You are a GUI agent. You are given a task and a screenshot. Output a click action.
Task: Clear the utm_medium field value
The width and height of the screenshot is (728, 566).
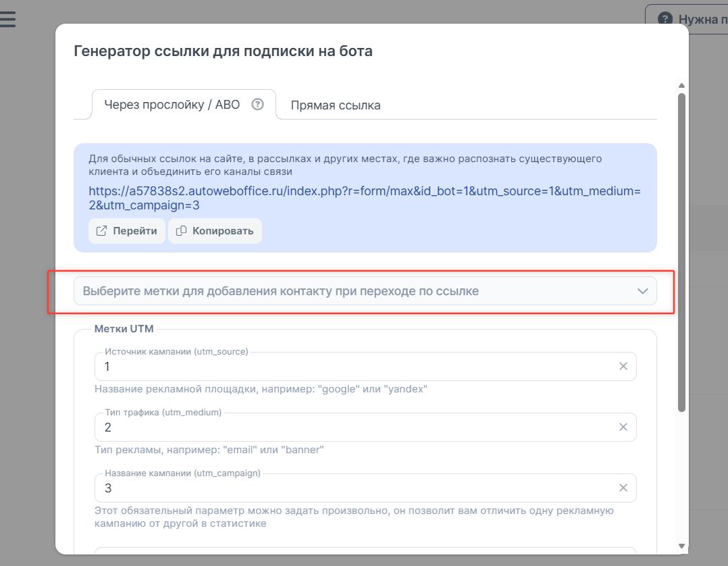(623, 427)
